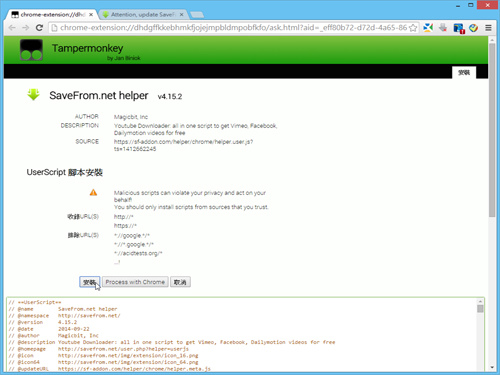This screenshot has width=500, height=375.
Task: Click the '@icon64' code line
Action: coord(103,362)
